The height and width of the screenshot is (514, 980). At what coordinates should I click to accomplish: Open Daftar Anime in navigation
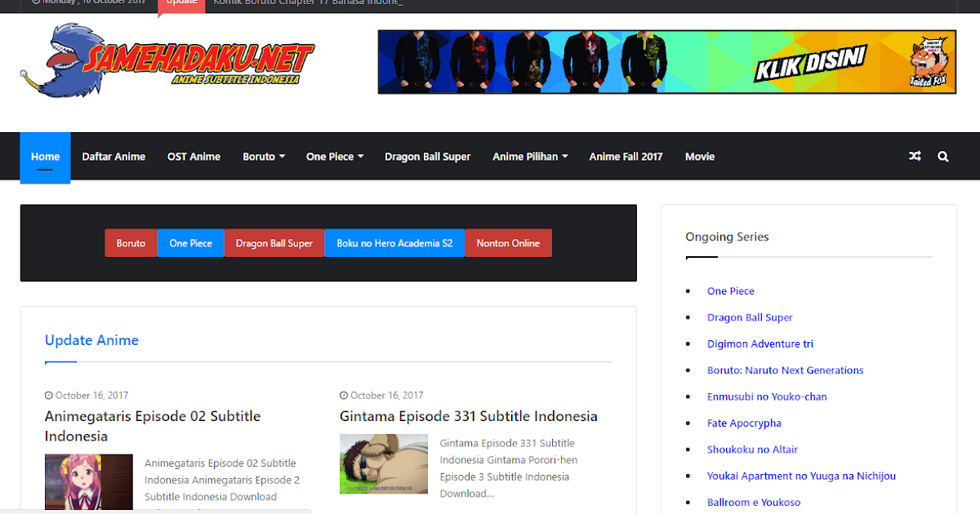point(114,157)
